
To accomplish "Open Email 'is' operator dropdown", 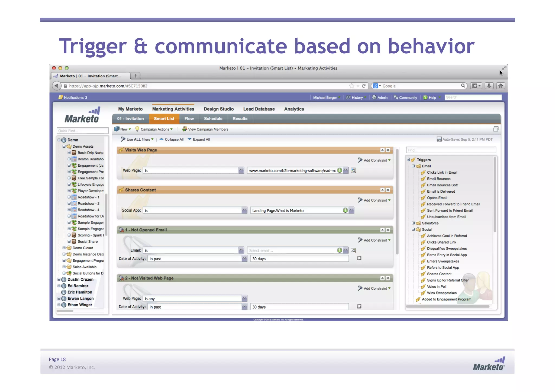I will [241, 250].
